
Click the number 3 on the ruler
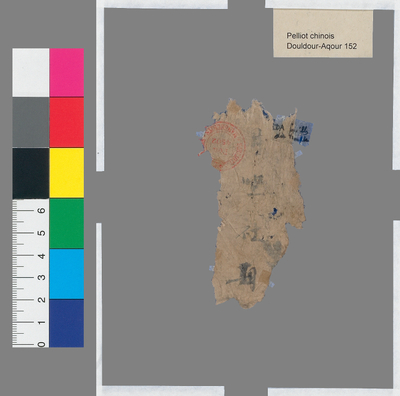(42, 277)
